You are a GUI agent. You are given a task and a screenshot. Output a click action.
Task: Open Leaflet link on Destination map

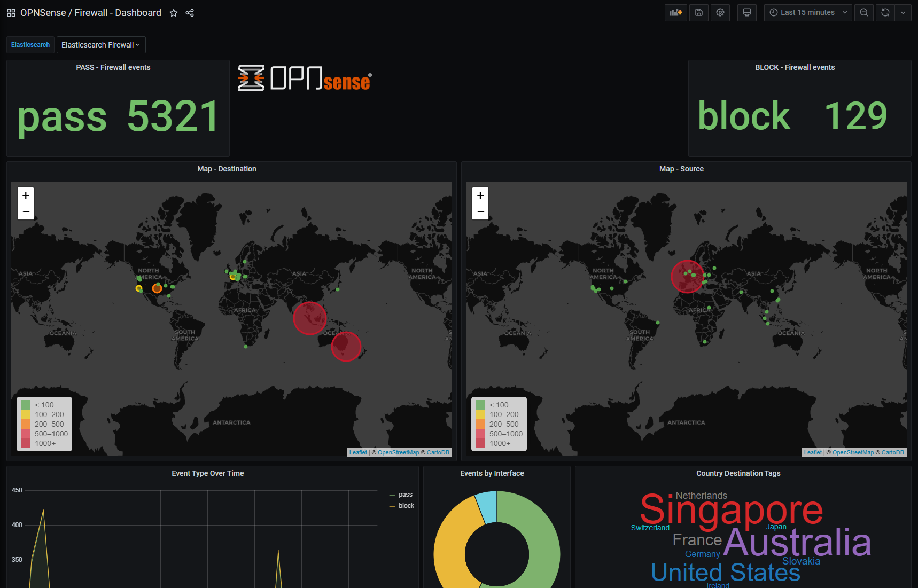point(358,452)
